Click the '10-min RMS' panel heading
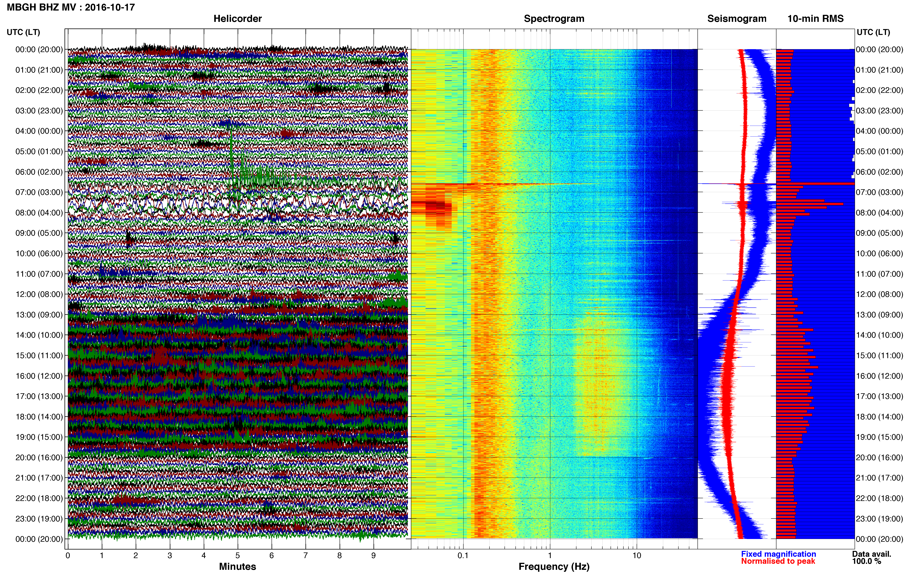924x578 pixels. [815, 19]
